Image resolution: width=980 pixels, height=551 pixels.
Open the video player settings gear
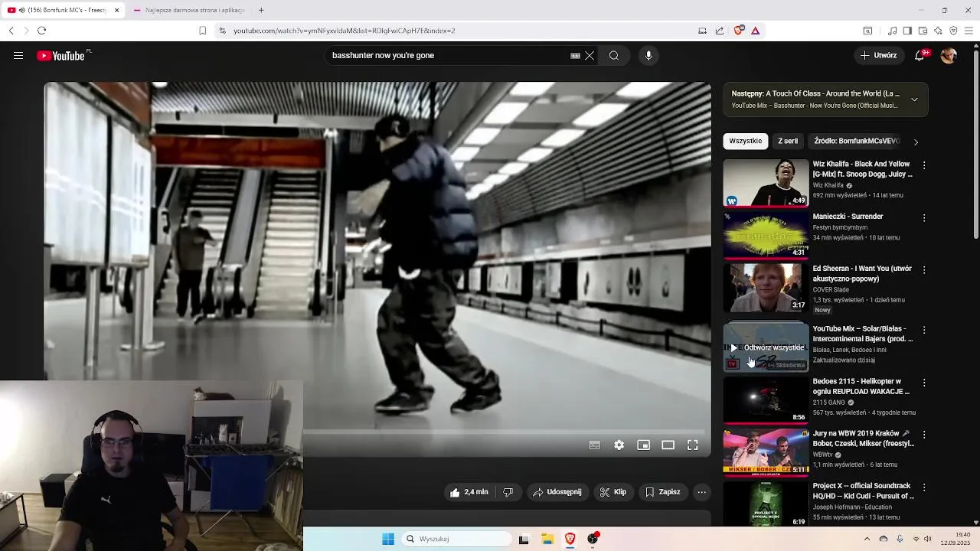(x=619, y=445)
